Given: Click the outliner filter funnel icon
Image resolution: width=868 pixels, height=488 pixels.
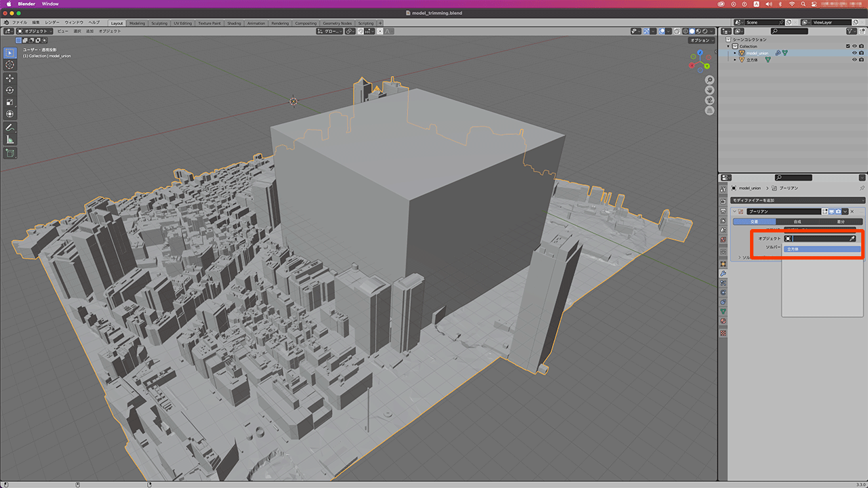Looking at the screenshot, I should [x=851, y=31].
